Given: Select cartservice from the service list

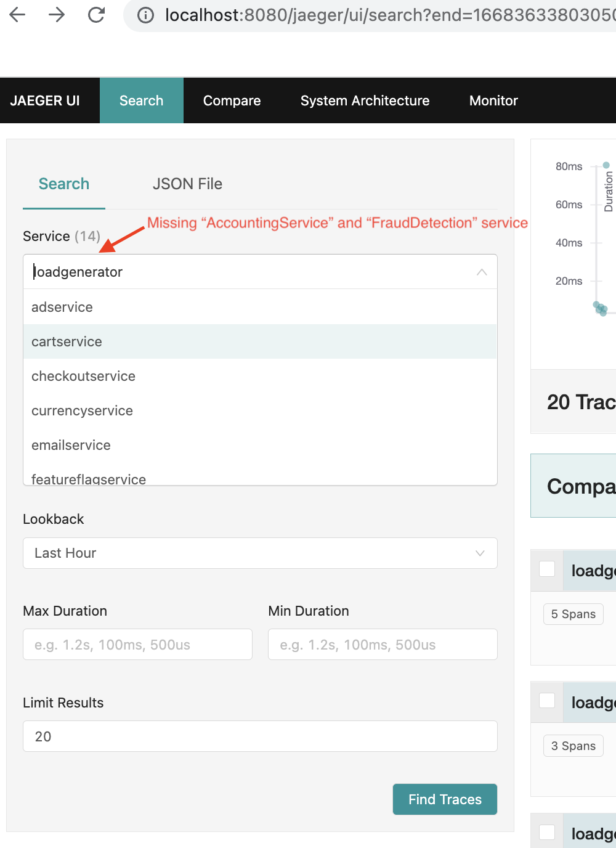Looking at the screenshot, I should coord(67,341).
